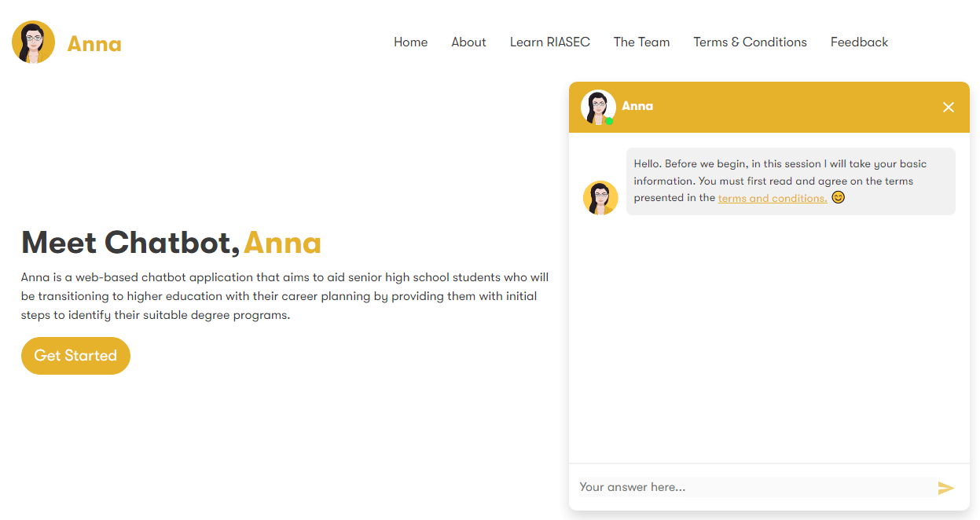This screenshot has width=980, height=520.
Task: Click Anna's avatar beside the welcome message
Action: point(600,197)
